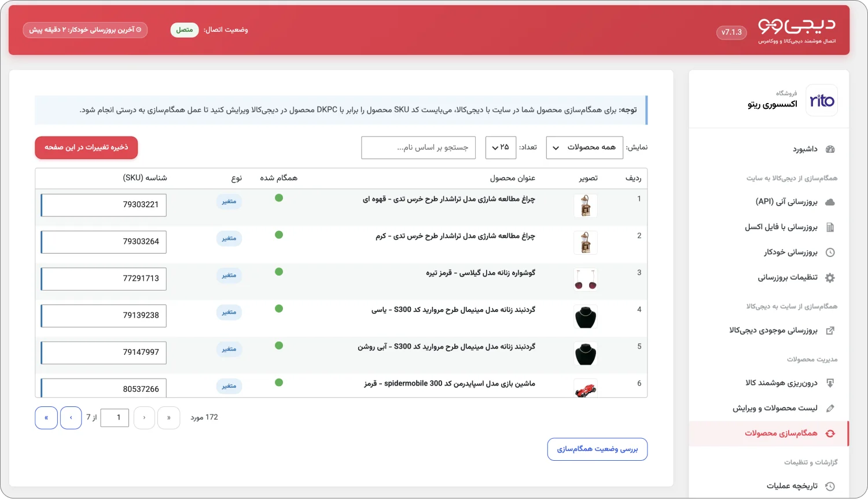Open update settings gear icon
This screenshot has height=499, width=868.
coord(830,278)
